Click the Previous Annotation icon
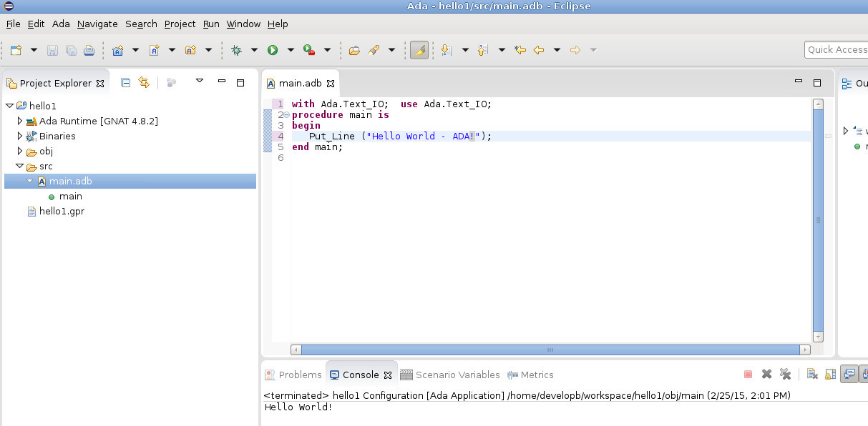This screenshot has width=868, height=426. click(x=483, y=50)
